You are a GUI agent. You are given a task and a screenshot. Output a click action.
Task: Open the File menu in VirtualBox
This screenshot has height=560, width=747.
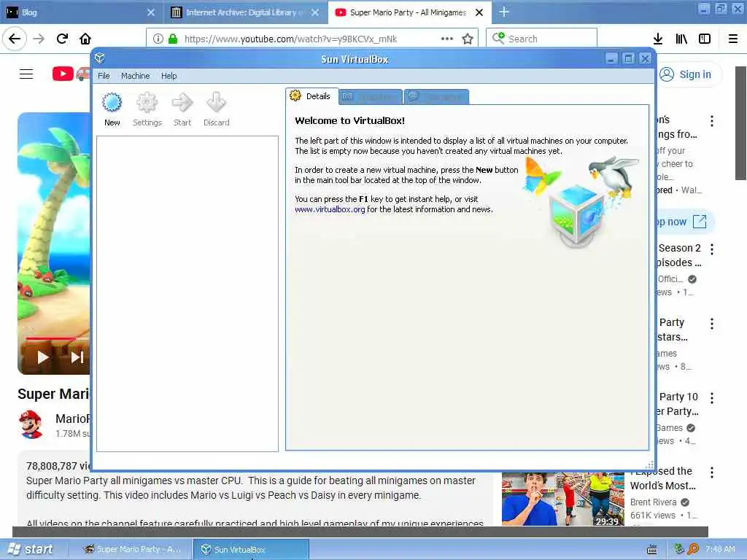104,76
